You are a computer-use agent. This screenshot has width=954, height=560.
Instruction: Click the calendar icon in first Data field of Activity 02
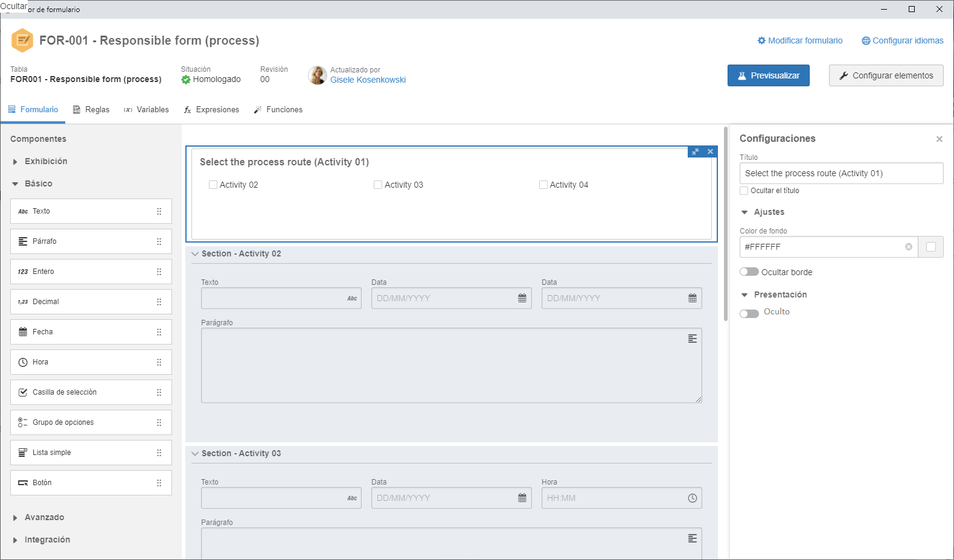[x=522, y=298]
